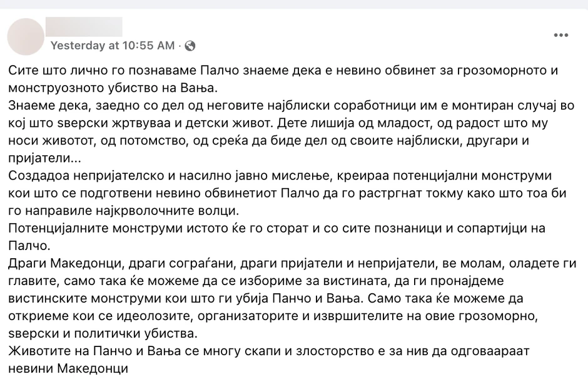This screenshot has width=588, height=387.
Task: Open the audience dropdown next to the date
Action: tap(190, 46)
